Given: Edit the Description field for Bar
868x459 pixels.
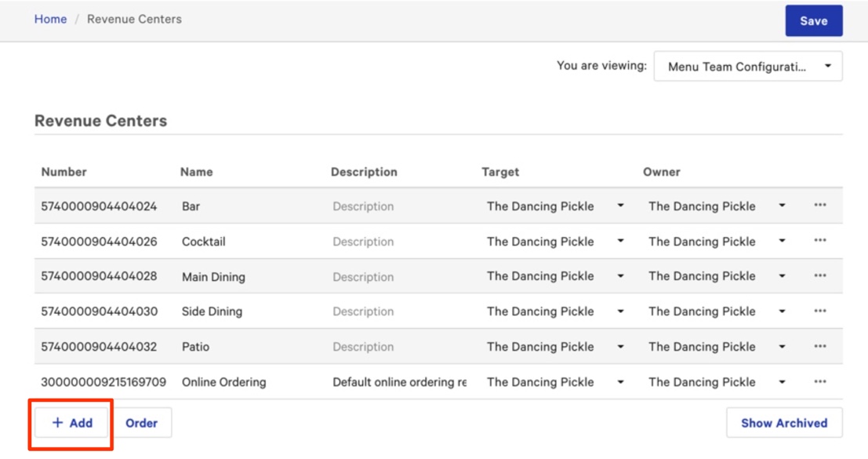Looking at the screenshot, I should (398, 206).
